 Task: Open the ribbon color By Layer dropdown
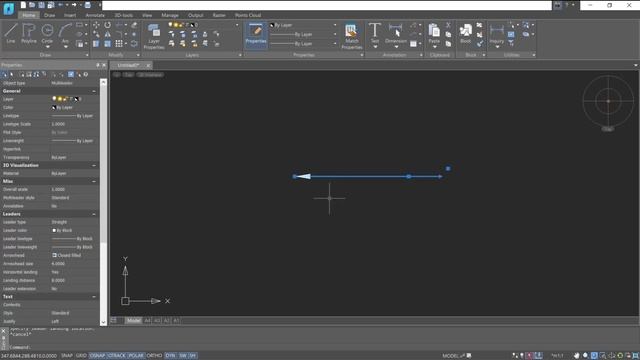(335, 25)
